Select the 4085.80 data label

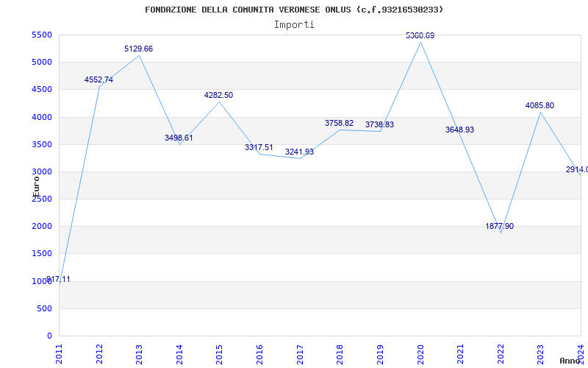[539, 106]
